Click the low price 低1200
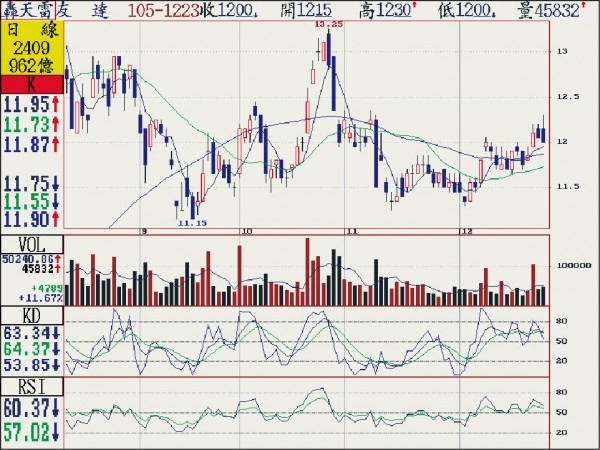 465,10
